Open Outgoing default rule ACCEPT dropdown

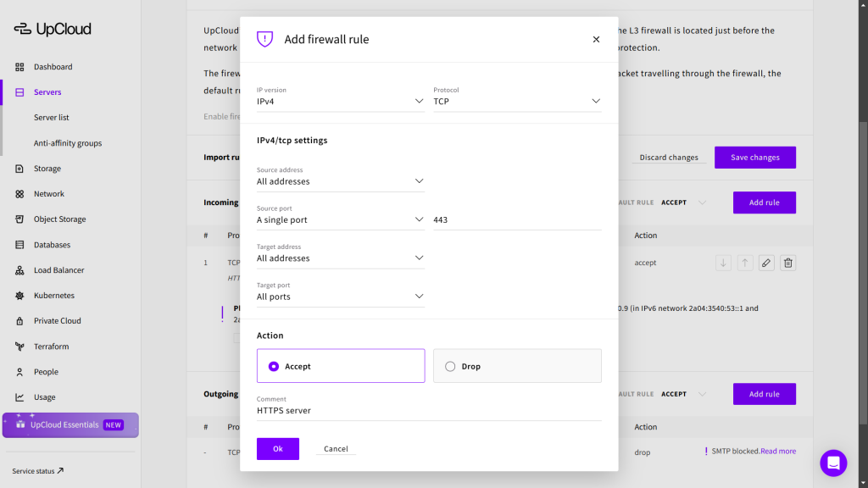click(684, 394)
